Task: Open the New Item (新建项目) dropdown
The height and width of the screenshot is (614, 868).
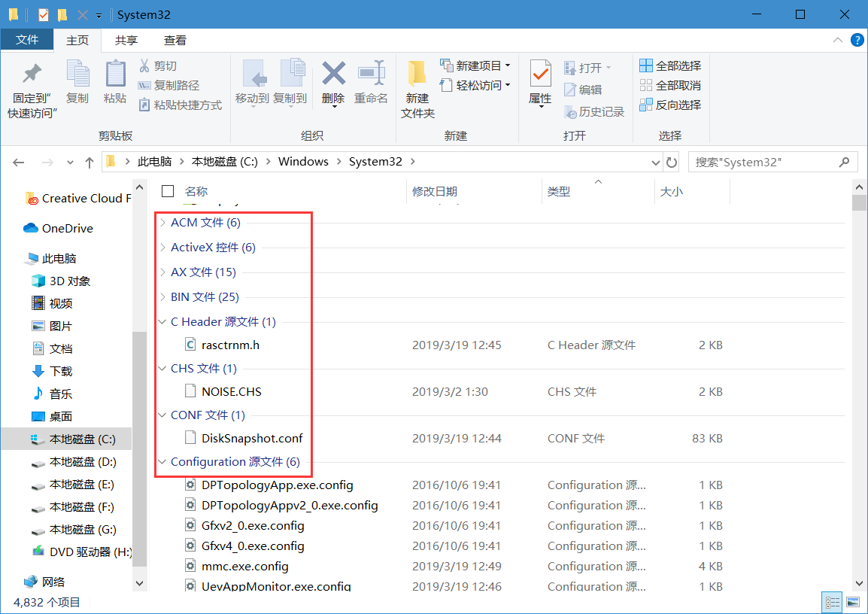Action: click(475, 65)
